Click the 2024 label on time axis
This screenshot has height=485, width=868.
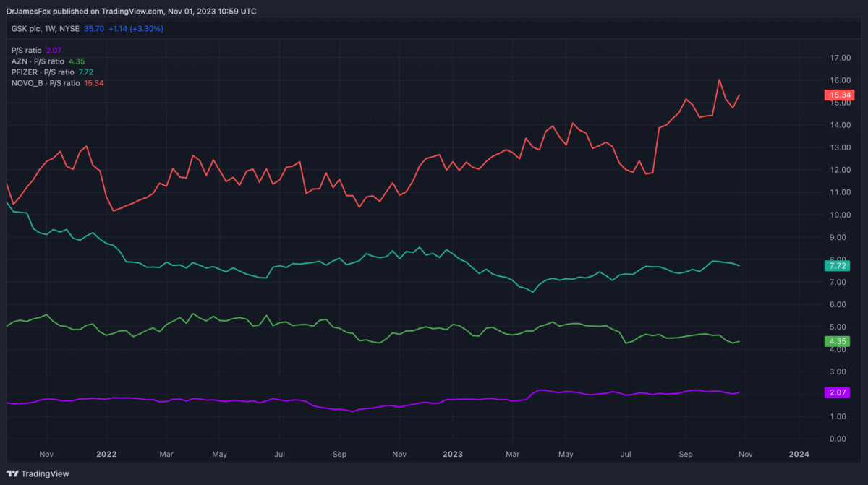[799, 454]
